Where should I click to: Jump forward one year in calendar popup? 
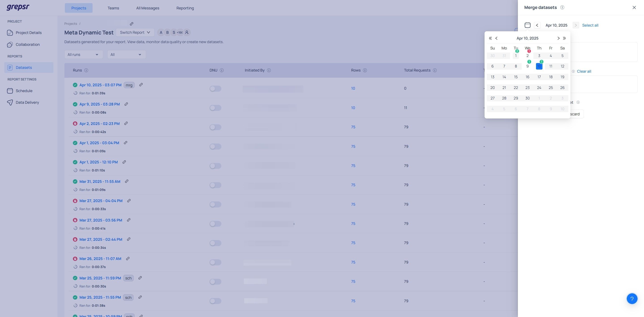coord(564,38)
